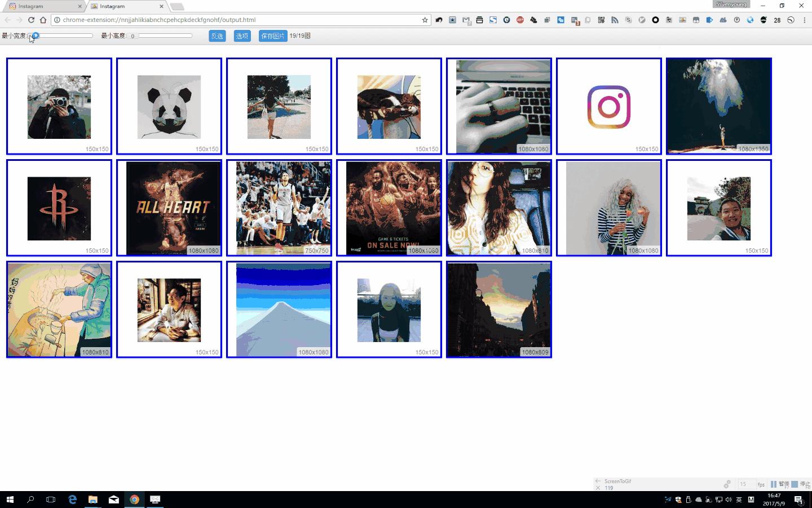Open Task View on the taskbar
Screen dimensions: 812x508
(51, 500)
